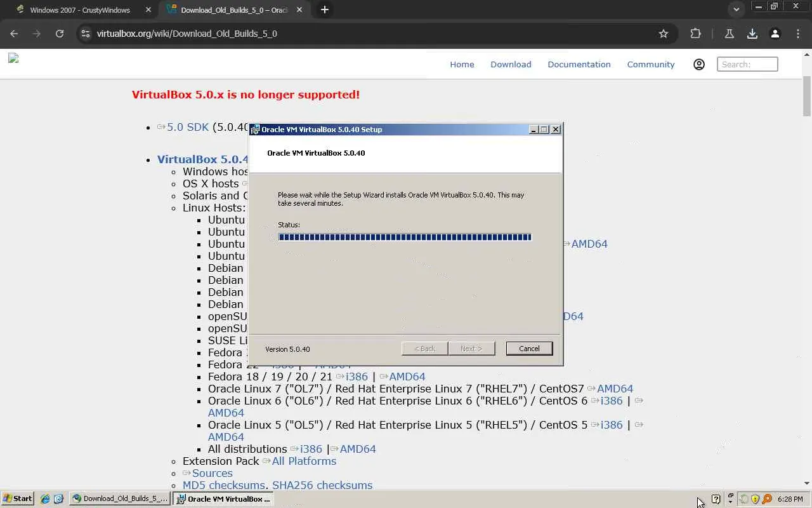812x508 pixels.
Task: Click the faded green tray icon
Action: 744,499
